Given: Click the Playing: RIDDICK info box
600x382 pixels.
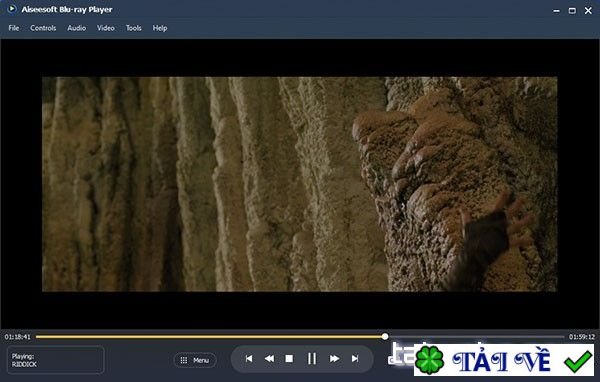Looking at the screenshot, I should pos(55,360).
